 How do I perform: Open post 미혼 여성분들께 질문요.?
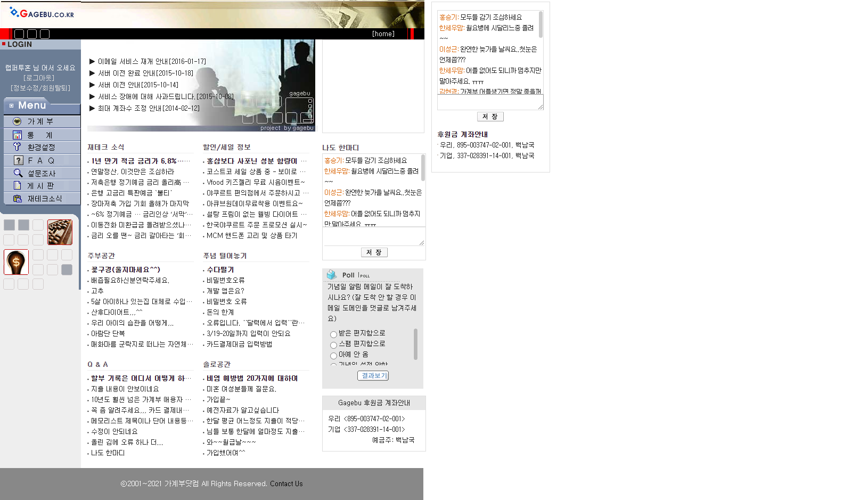tap(241, 389)
